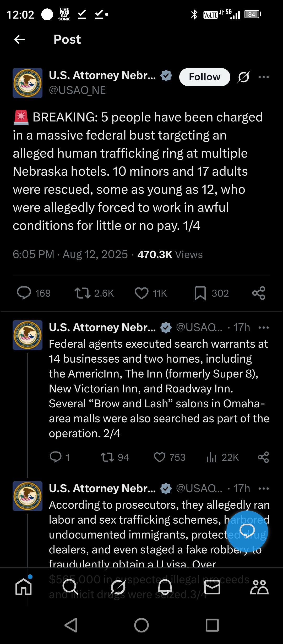
Task: Like the main post with 11K likes
Action: [141, 293]
